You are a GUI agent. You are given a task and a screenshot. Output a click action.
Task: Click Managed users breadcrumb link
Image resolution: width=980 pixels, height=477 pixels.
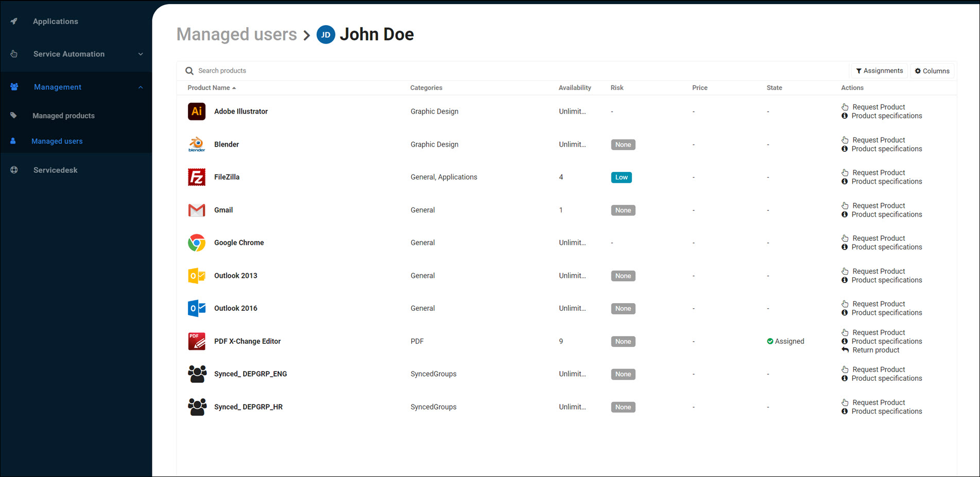[237, 34]
